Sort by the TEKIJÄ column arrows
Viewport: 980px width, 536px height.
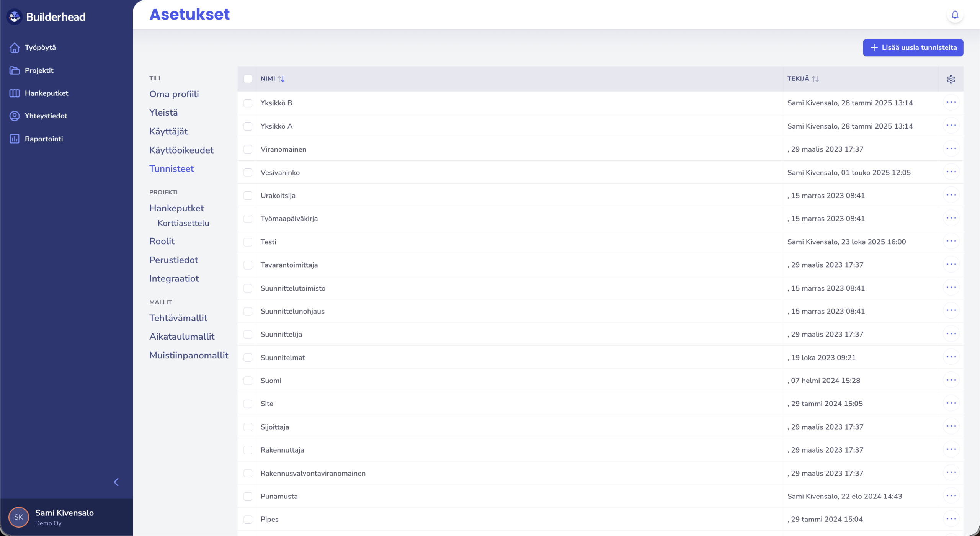pos(815,79)
